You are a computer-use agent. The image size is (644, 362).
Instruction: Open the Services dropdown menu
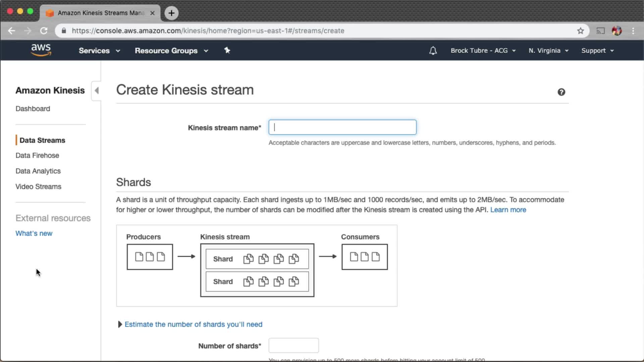[99, 51]
